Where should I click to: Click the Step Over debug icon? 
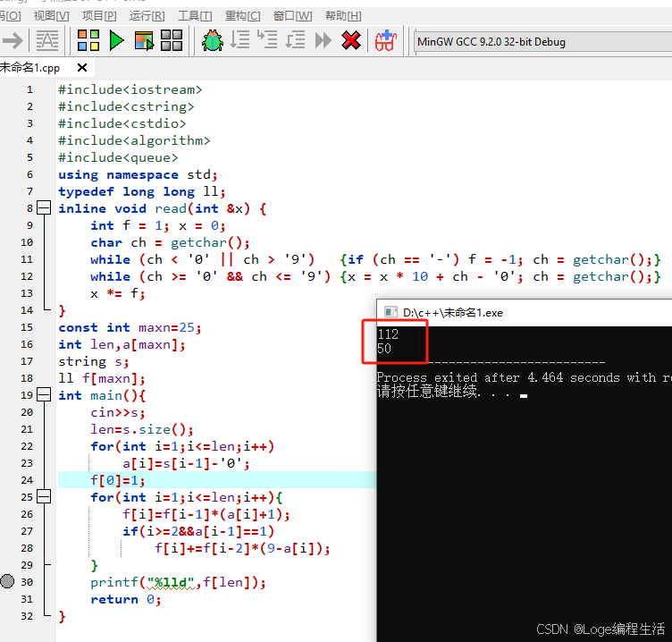pyautogui.click(x=239, y=40)
